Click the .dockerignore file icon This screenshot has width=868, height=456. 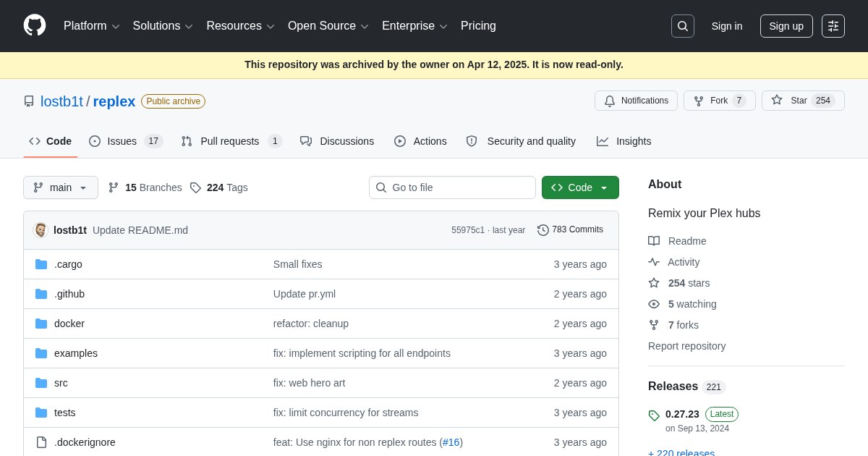coord(41,442)
